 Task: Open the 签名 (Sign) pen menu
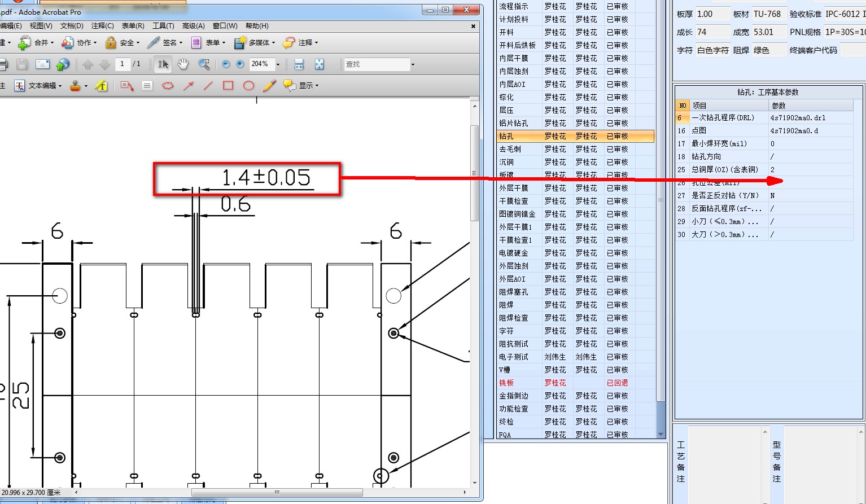click(164, 43)
